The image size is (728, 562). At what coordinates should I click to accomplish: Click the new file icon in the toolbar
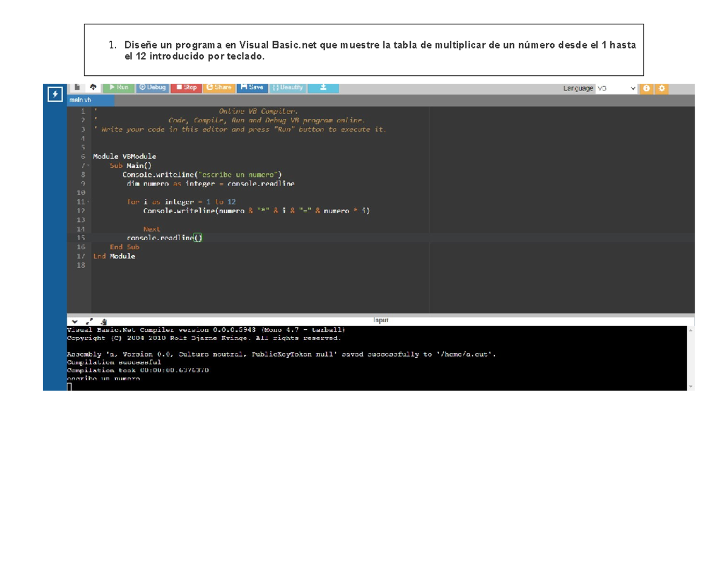(76, 87)
